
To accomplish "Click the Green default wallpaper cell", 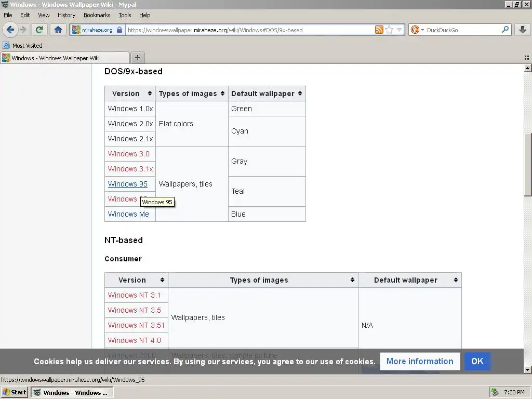I will (267, 109).
